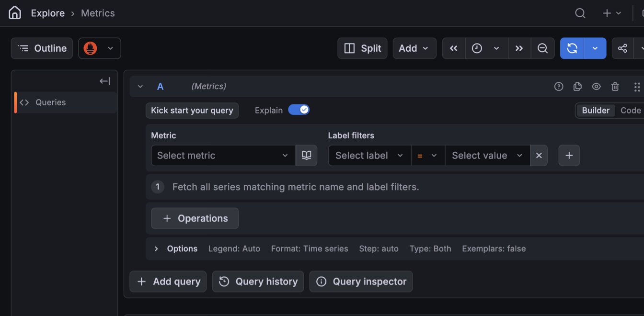Switch to Builder mode

596,111
